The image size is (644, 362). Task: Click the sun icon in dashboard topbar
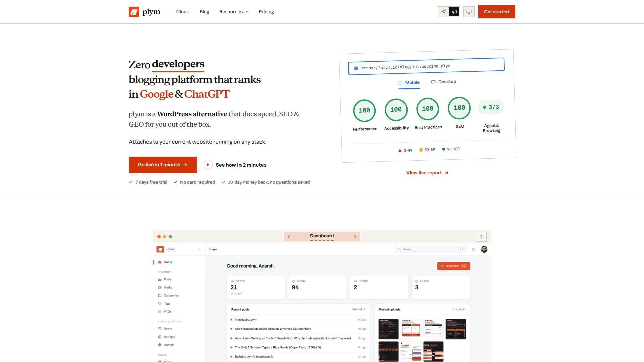tap(473, 249)
